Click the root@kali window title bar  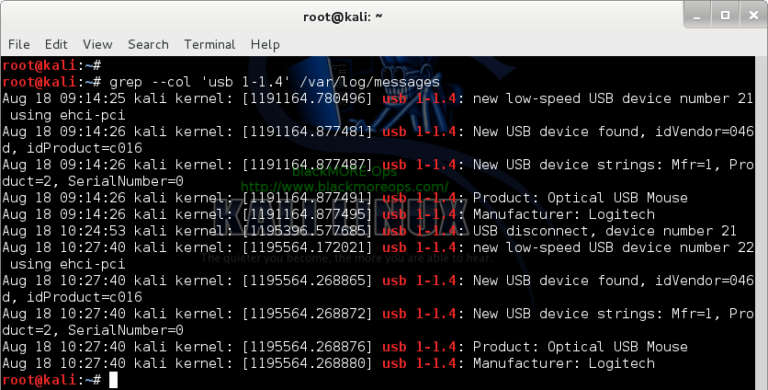[x=343, y=17]
